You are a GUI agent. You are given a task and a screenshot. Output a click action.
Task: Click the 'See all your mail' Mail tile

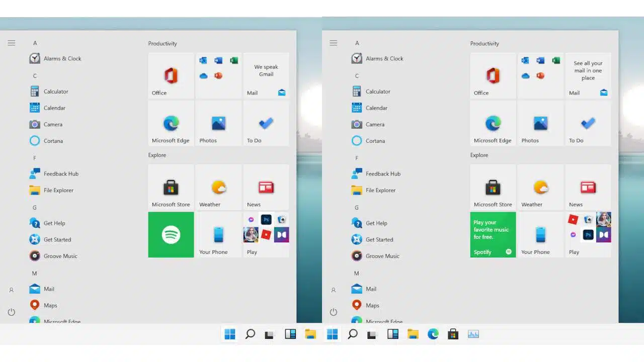588,75
